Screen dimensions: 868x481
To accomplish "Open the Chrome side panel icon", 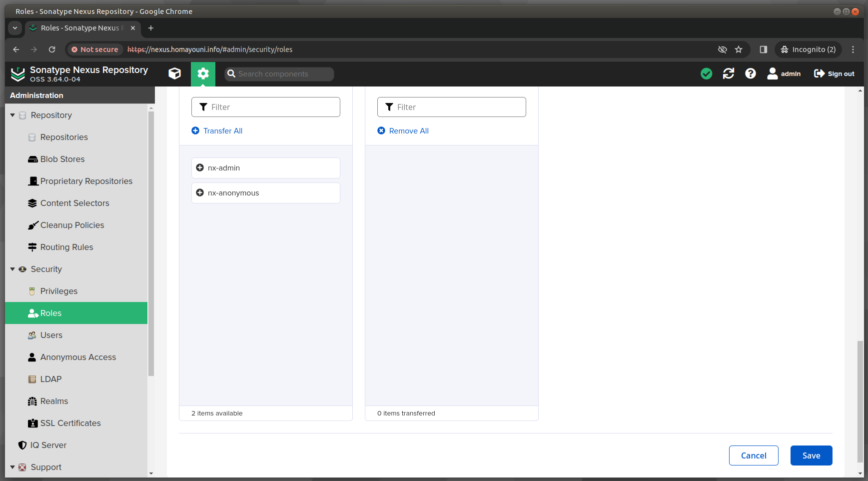I will (x=763, y=49).
